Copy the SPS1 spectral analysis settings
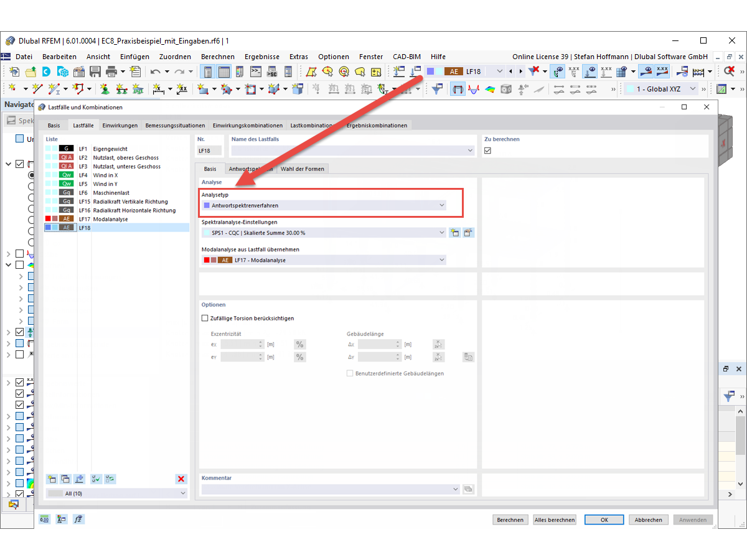The image size is (747, 560). tap(469, 231)
